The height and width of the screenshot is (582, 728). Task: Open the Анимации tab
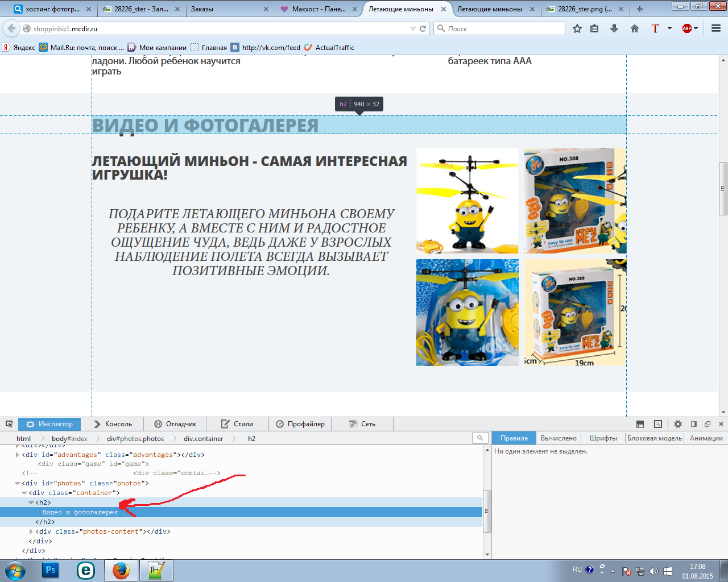(x=706, y=438)
